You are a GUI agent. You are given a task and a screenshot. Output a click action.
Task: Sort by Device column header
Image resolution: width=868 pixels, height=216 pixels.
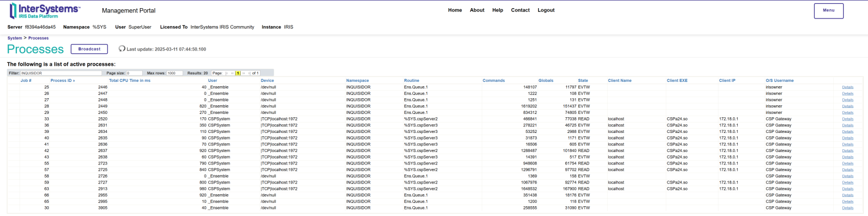click(267, 80)
